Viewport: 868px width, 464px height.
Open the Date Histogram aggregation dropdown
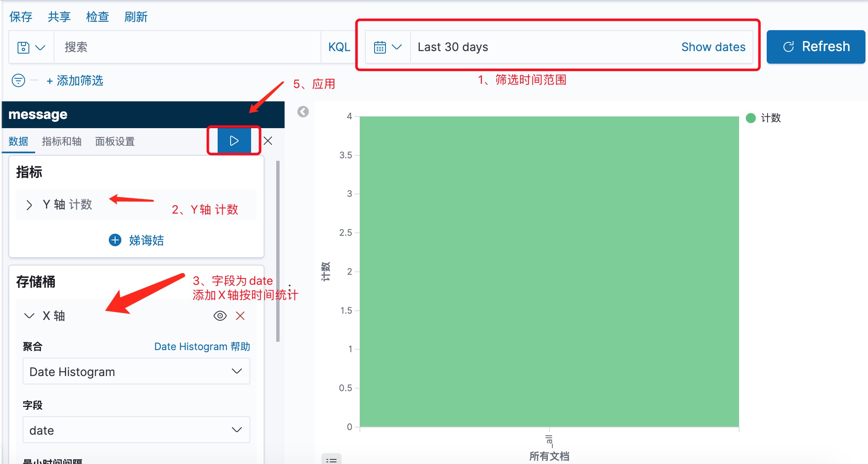(x=136, y=371)
